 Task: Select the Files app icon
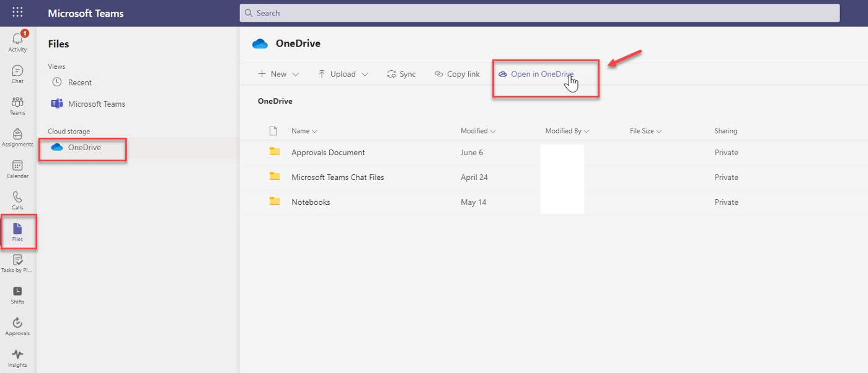click(x=17, y=231)
